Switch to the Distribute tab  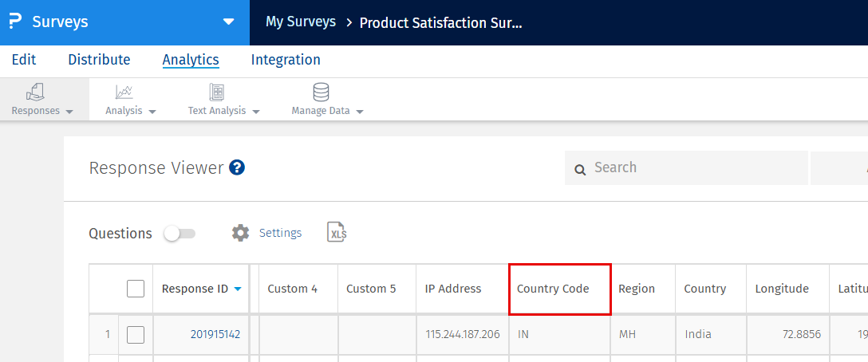99,60
